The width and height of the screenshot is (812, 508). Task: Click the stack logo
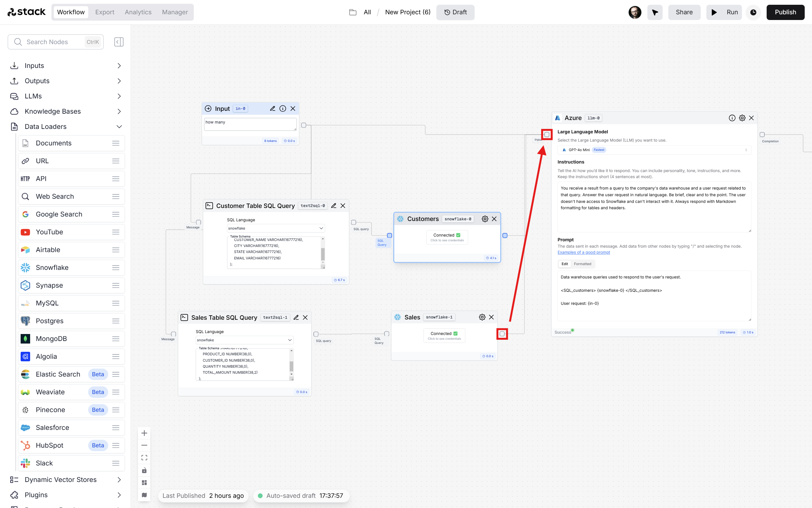pyautogui.click(x=26, y=12)
